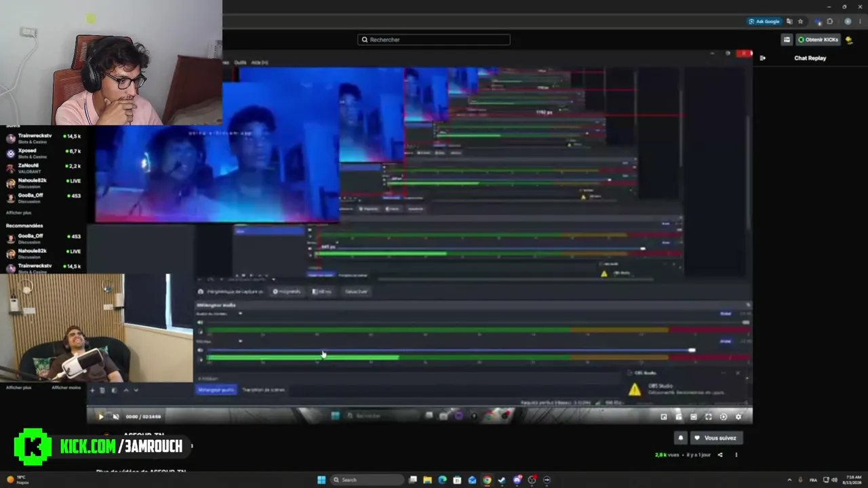Click the Rechercher search field on Kick
Viewport: 868px width, 488px height.
pyautogui.click(x=434, y=40)
